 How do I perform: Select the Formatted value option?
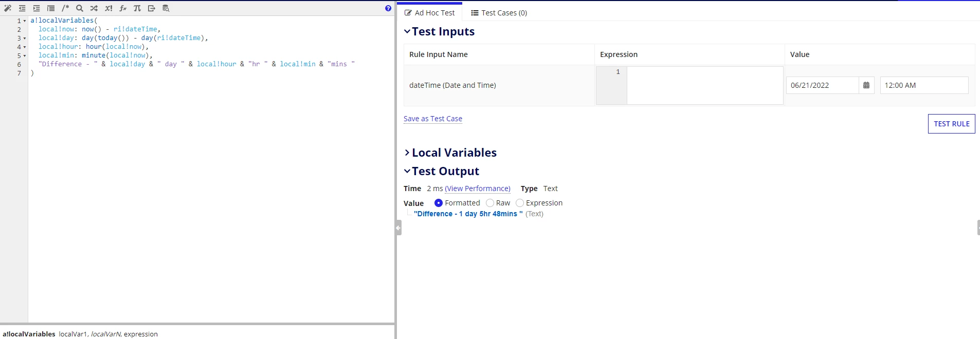point(439,203)
